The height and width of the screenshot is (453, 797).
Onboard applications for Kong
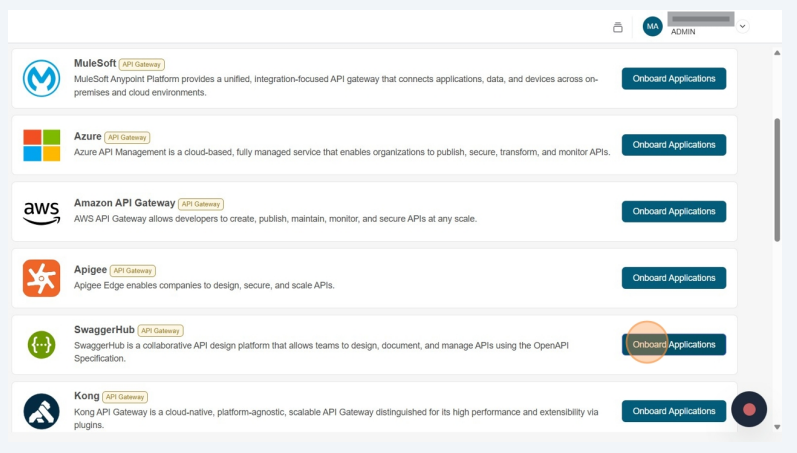coord(673,411)
